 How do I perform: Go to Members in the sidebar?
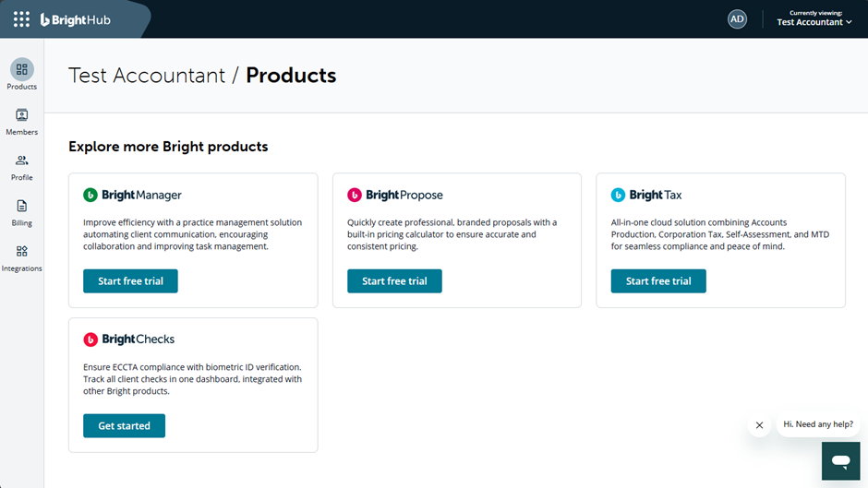[21, 122]
